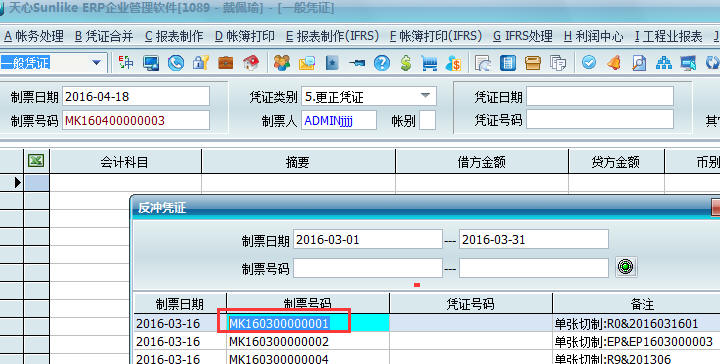Viewport: 720px width, 364px height.
Task: Click the blue check mark circle icon
Action: (589, 63)
